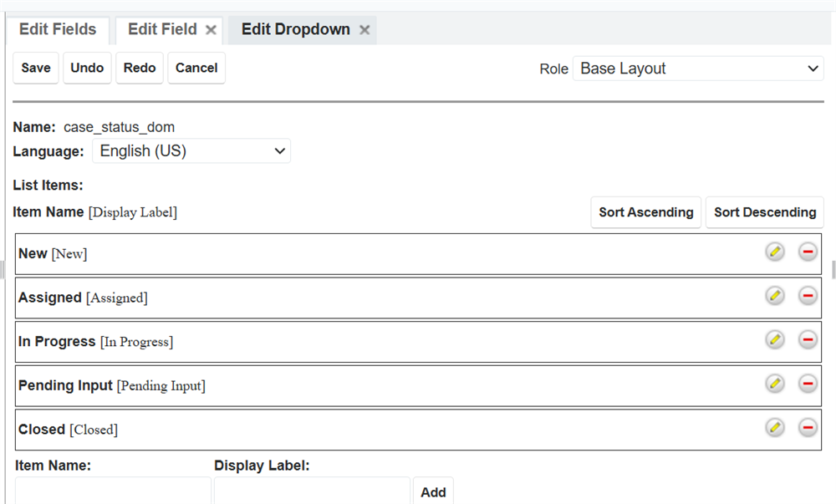
Task: Save the dropdown changes
Action: click(36, 68)
